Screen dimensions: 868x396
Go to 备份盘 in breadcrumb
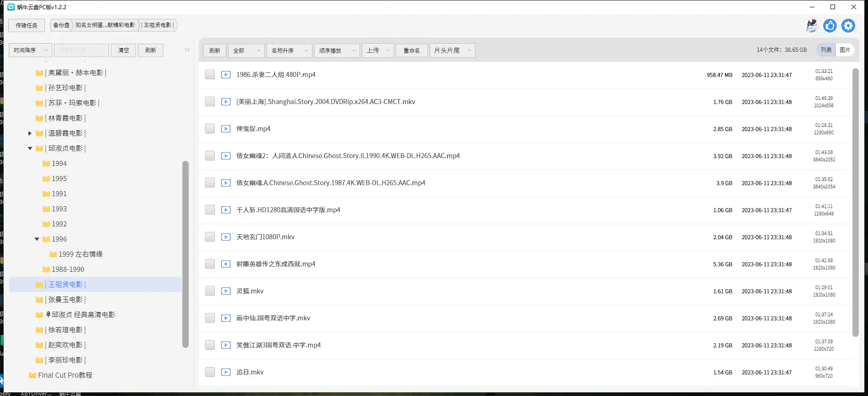tap(61, 25)
